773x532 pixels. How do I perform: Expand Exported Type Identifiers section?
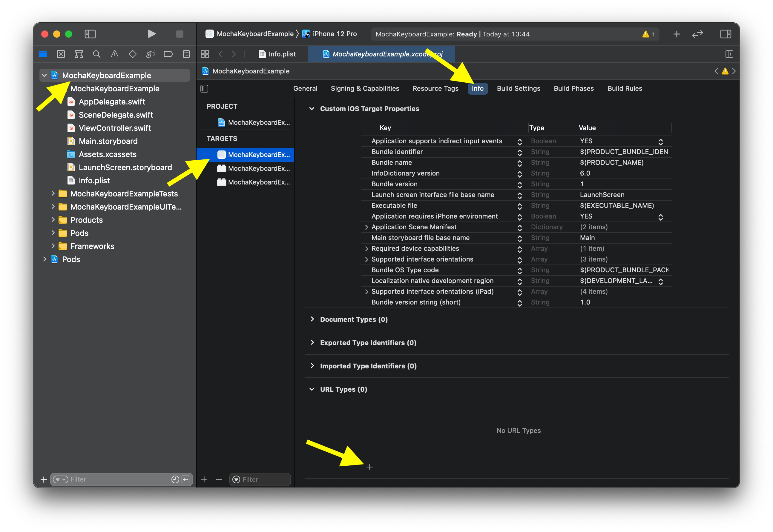(312, 343)
